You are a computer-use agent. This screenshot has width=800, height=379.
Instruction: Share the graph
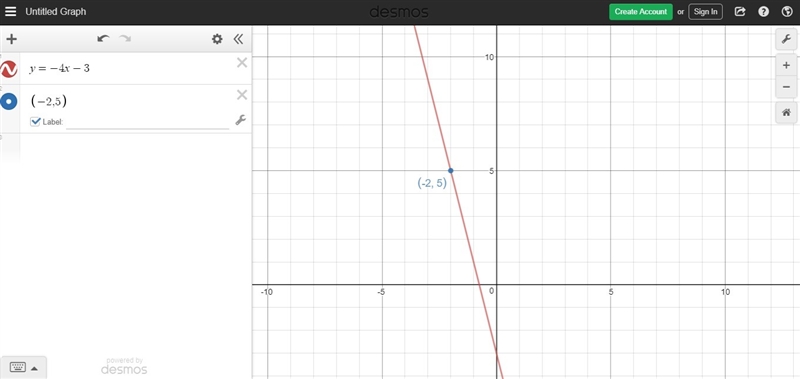pyautogui.click(x=740, y=11)
